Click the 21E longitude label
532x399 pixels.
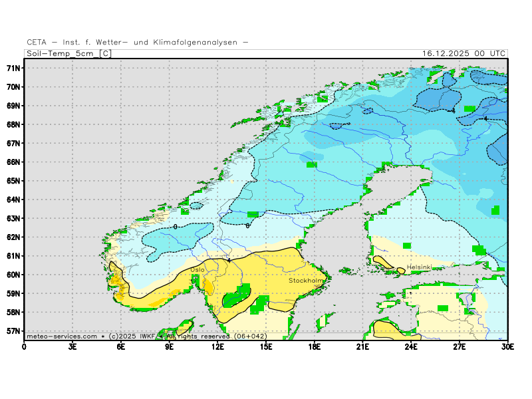click(362, 346)
